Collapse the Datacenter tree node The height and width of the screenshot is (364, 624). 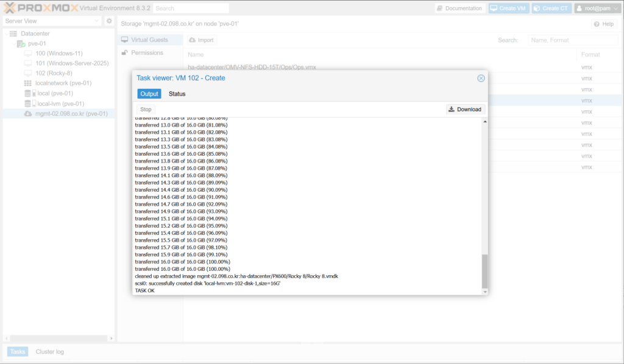(6, 34)
